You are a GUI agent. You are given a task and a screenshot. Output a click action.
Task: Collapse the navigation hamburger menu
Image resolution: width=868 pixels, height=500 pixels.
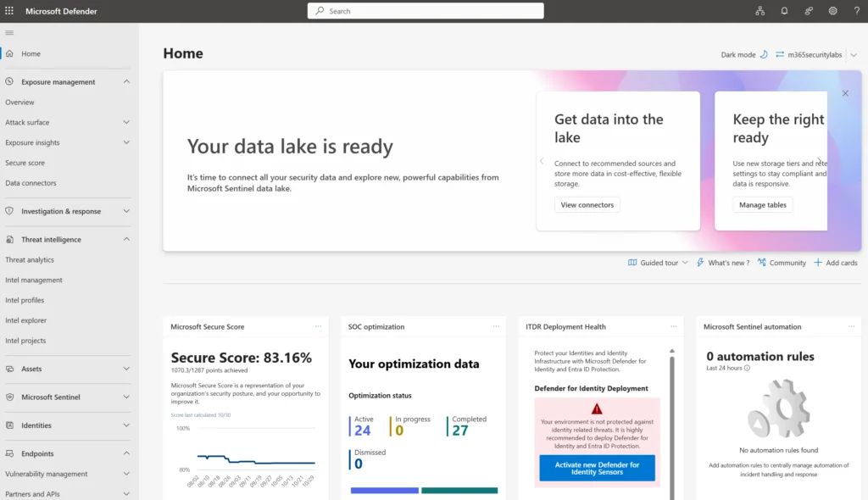9,33
